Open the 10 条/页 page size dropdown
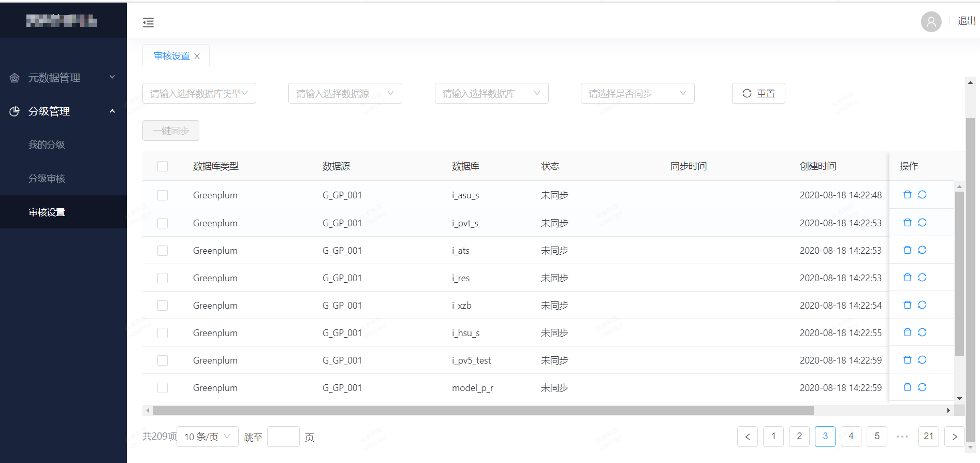The height and width of the screenshot is (463, 980). [x=208, y=437]
